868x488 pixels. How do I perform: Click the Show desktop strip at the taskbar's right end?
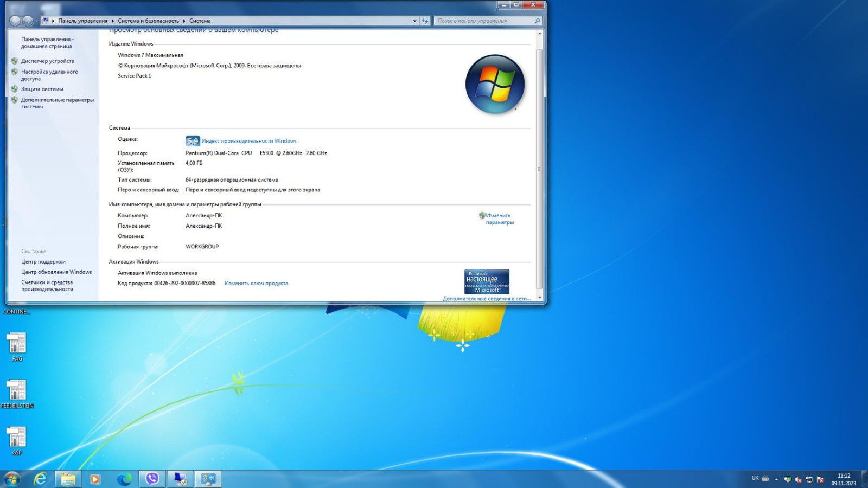click(x=864, y=479)
